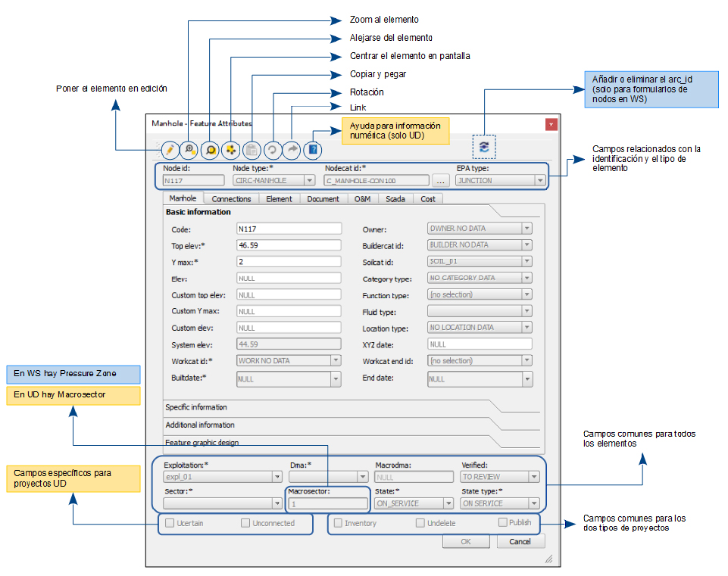This screenshot has width=728, height=576.
Task: Toggle editing mode with the pencil icon
Action: (170, 150)
